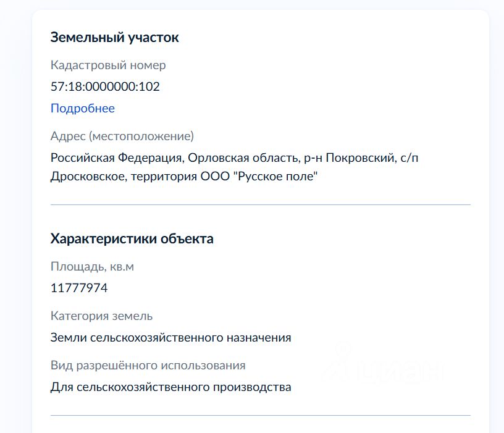Click the cadastral number 57:18:0000000:102

click(x=105, y=86)
